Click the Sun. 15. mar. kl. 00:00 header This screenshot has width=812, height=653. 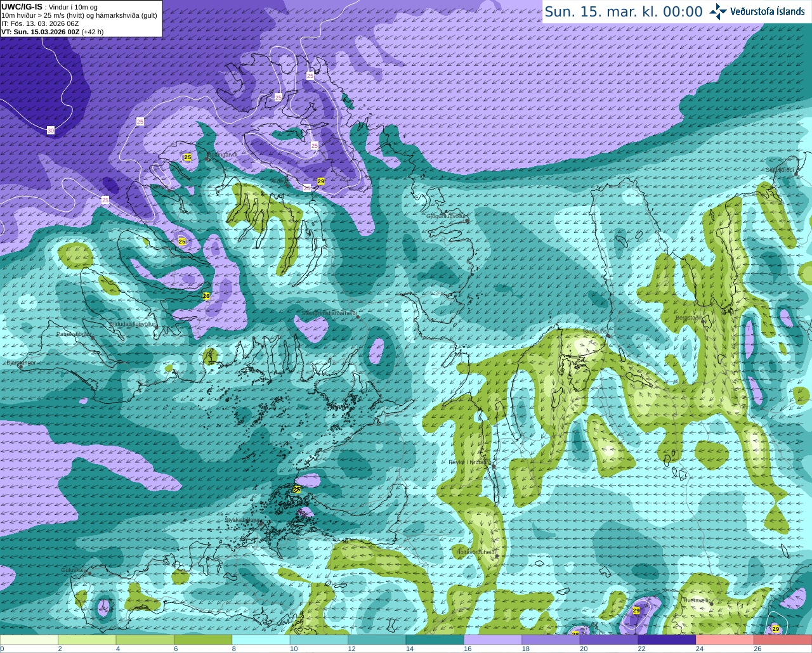coord(624,12)
